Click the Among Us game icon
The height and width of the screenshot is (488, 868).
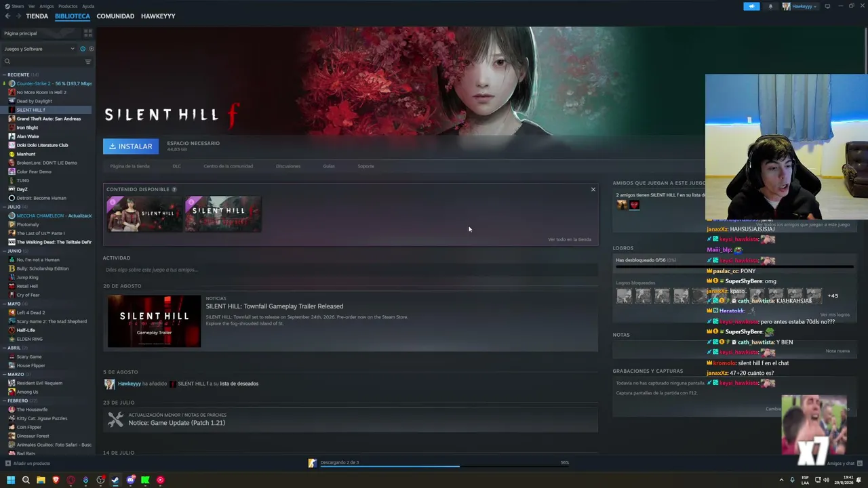[x=12, y=392]
